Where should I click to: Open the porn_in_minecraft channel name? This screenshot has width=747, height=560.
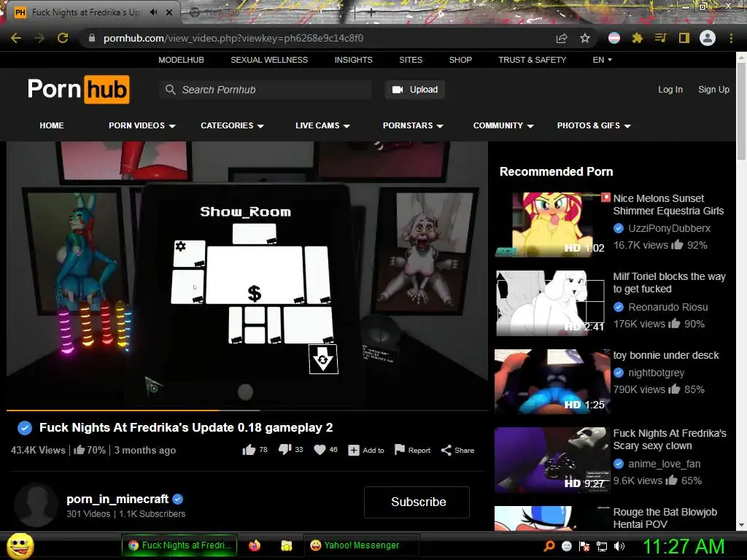(117, 499)
